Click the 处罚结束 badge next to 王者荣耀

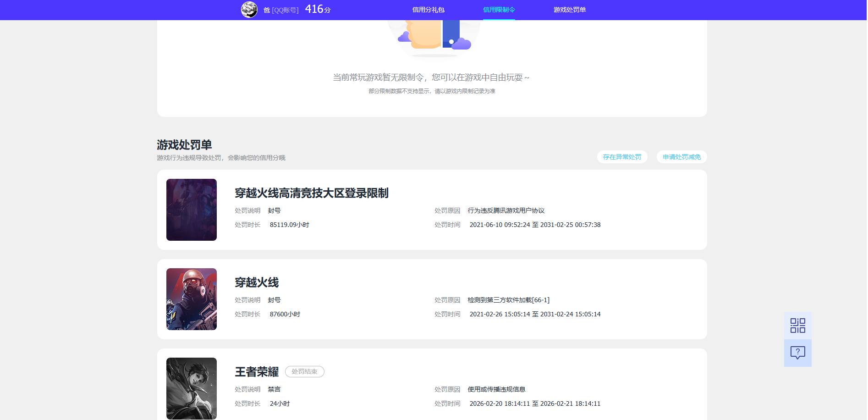click(x=305, y=371)
